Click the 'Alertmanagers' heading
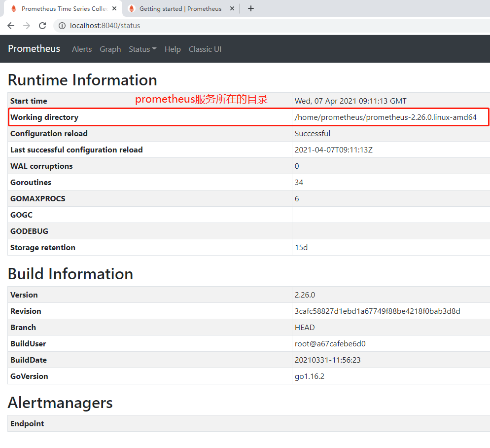Viewport: 490px width, 448px height. [60, 403]
